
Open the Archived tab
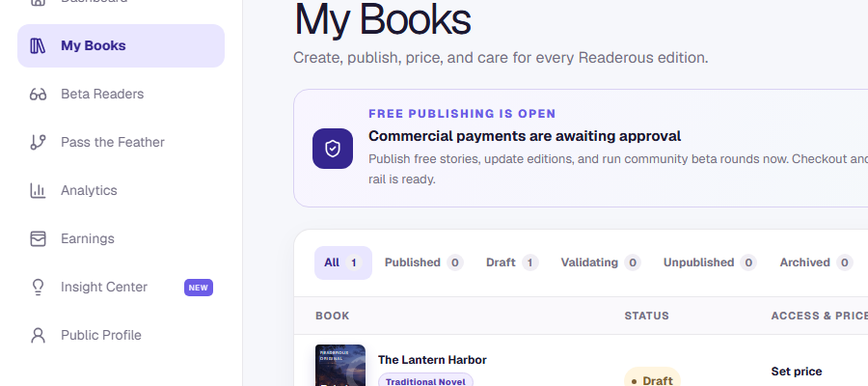click(816, 262)
